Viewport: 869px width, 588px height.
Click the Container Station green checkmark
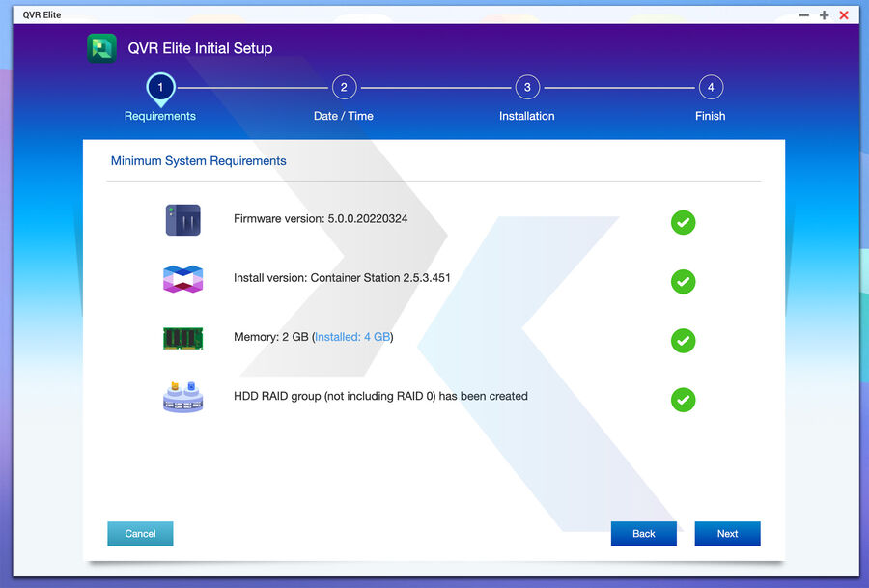point(683,282)
